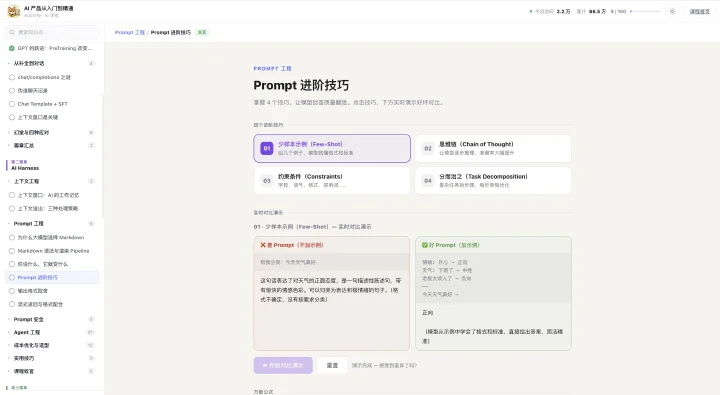This screenshot has height=395, width=720.
Task: Expand the Prompt 安全 section
Action: (x=52, y=319)
